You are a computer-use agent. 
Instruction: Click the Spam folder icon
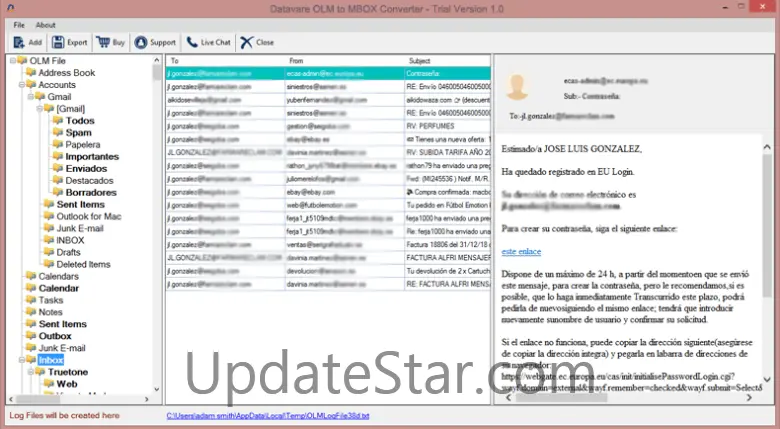coord(58,132)
